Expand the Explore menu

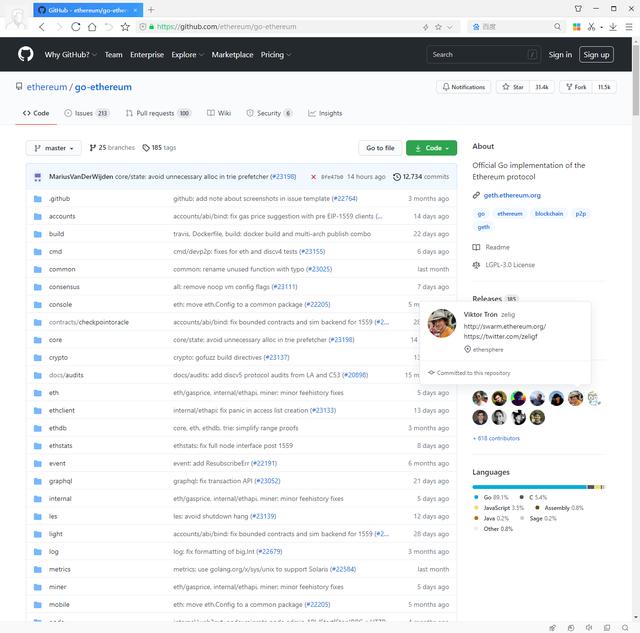[187, 55]
